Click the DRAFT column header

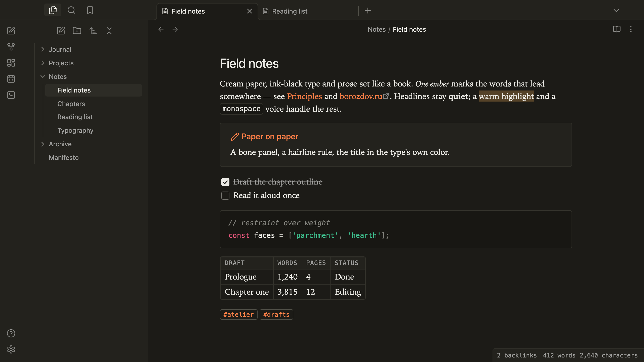(247, 263)
